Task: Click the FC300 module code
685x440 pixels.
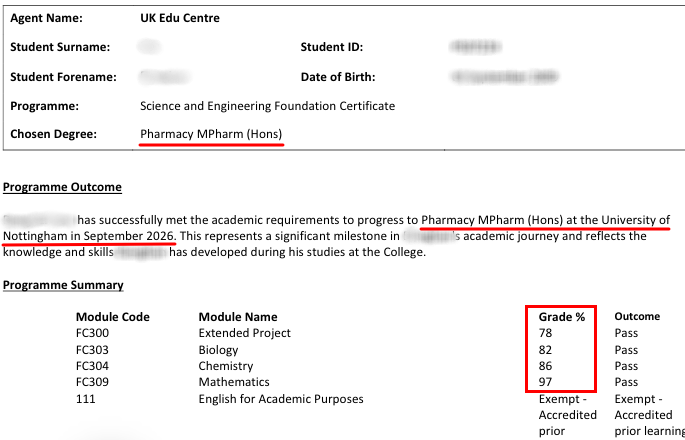Action: (92, 333)
